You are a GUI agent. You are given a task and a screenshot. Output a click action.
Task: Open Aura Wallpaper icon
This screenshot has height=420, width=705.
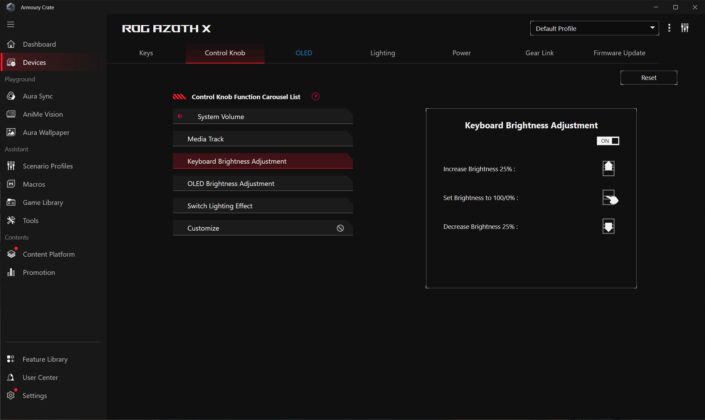tap(11, 132)
